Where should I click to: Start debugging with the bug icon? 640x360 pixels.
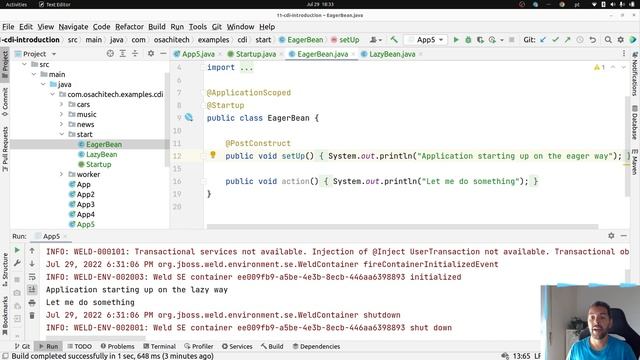click(468, 40)
